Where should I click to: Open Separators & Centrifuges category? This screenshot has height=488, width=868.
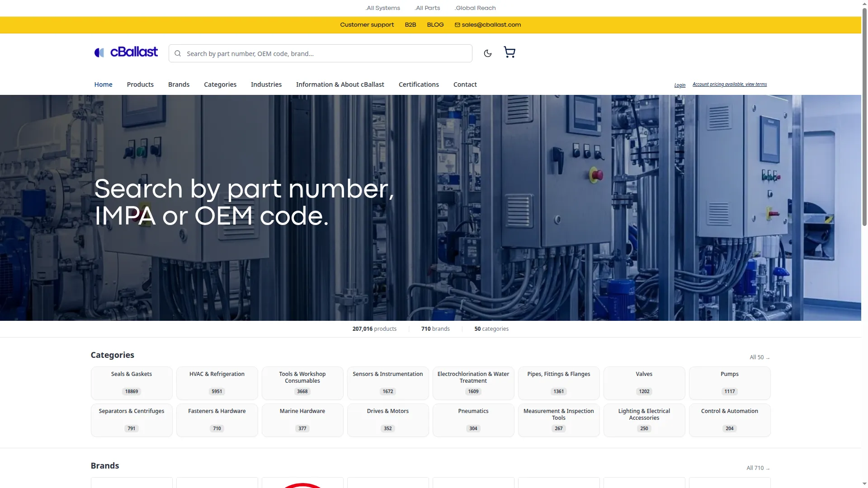pyautogui.click(x=132, y=420)
